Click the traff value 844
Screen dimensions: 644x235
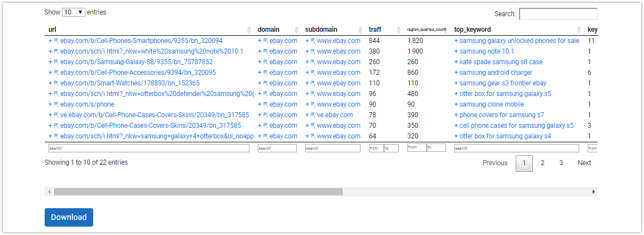[x=374, y=41]
